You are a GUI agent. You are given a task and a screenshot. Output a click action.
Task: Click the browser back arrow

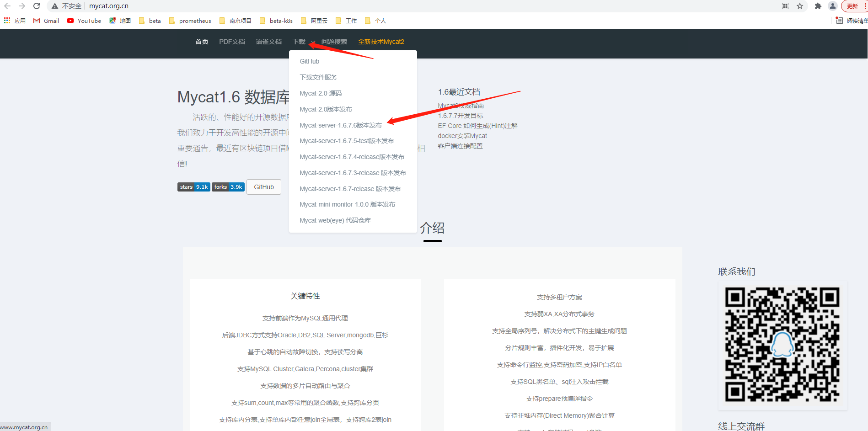(7, 6)
